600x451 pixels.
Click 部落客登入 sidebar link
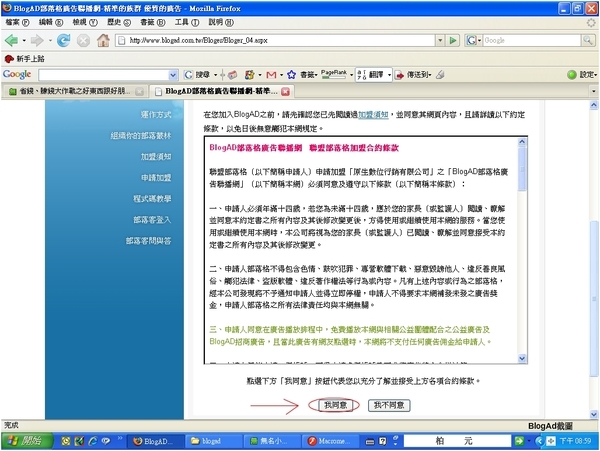click(152, 220)
